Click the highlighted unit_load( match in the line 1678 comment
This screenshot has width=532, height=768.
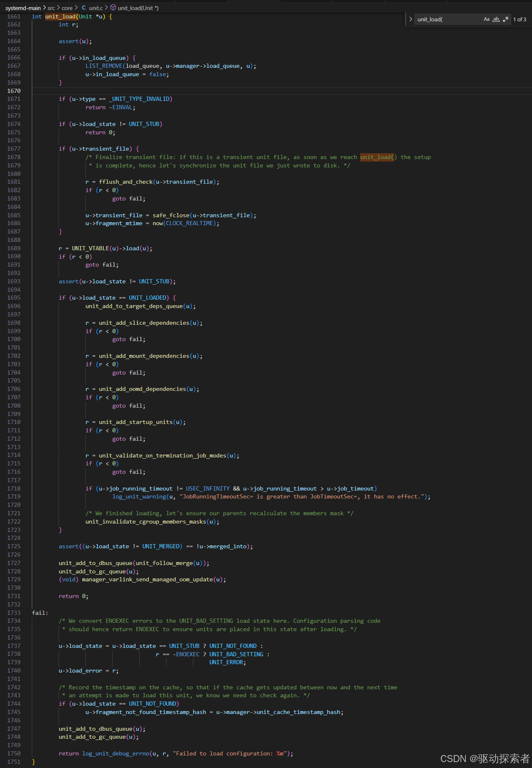(x=377, y=157)
